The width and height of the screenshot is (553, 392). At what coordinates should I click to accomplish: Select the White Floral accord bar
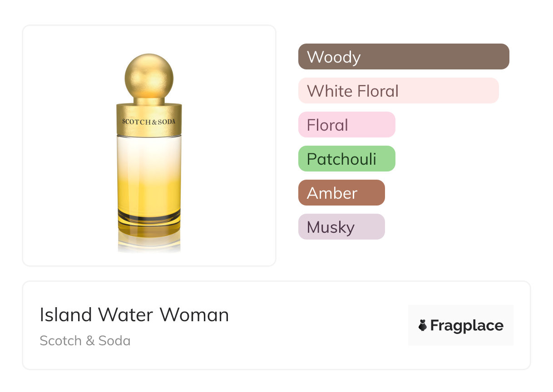pyautogui.click(x=398, y=91)
